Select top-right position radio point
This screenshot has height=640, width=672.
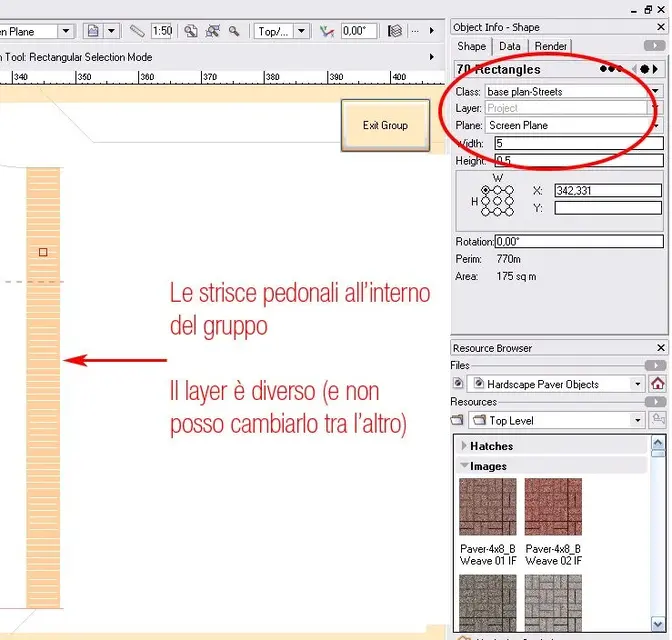click(x=509, y=190)
